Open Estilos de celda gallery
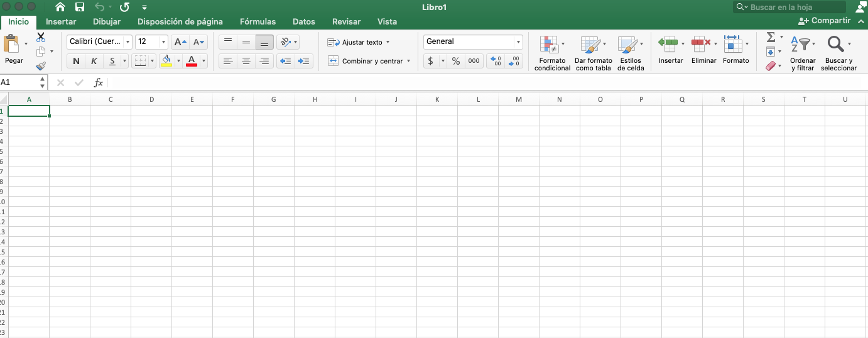Screen dimensions: 868x338 pos(631,53)
